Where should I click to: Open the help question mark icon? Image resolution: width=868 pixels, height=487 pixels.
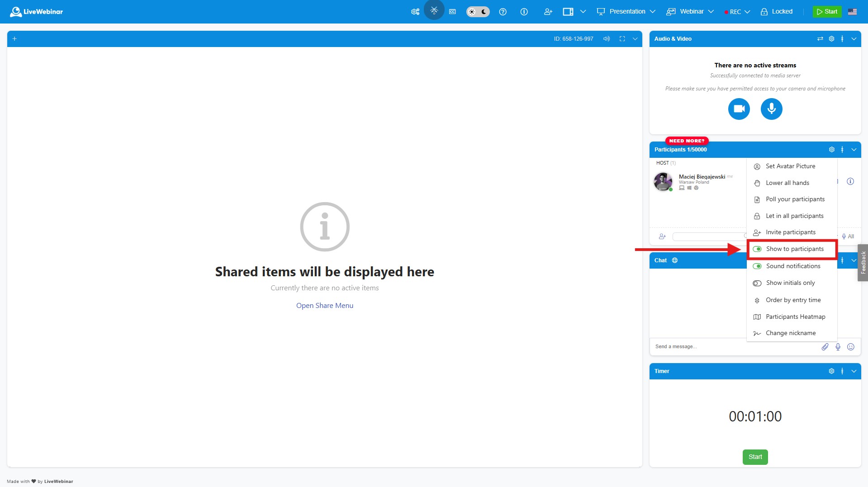503,12
